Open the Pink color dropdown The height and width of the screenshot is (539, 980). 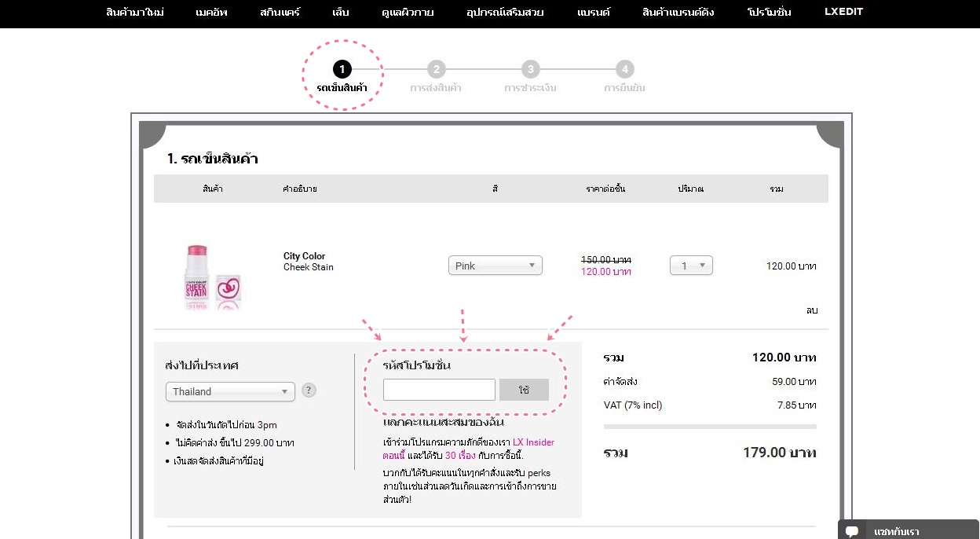click(x=495, y=266)
